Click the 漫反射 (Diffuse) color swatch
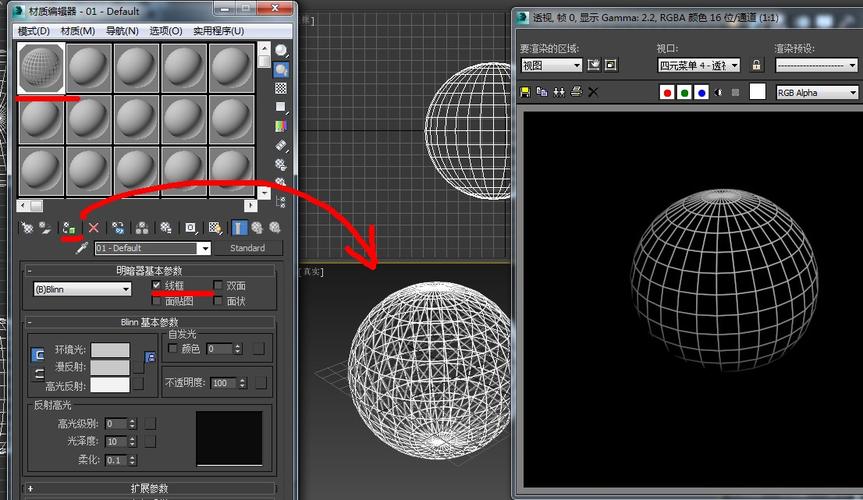The image size is (863, 500). point(110,368)
